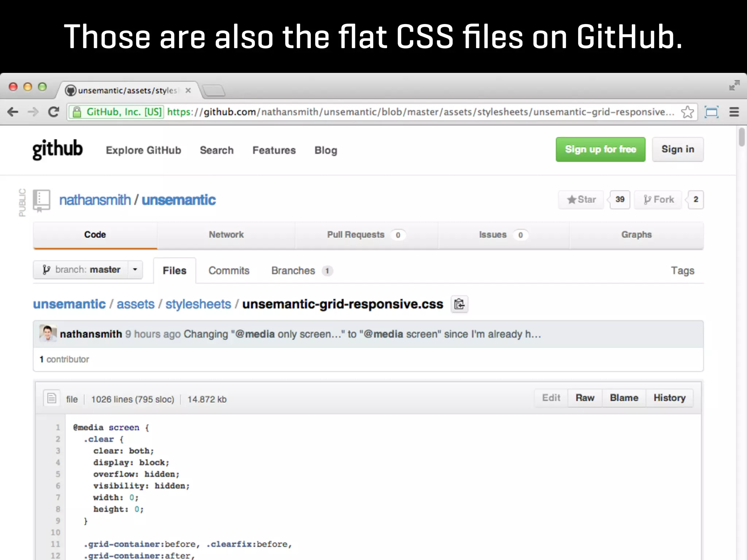View the Raw file
The height and width of the screenshot is (560, 747).
click(x=585, y=398)
